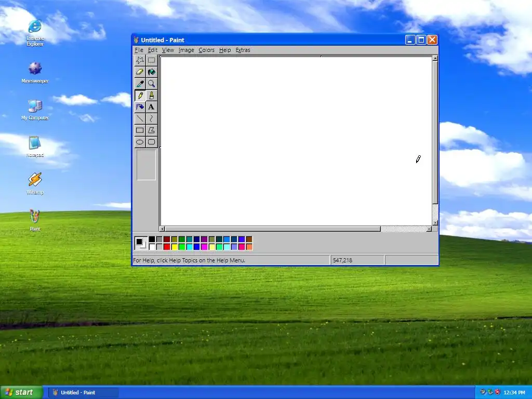The image size is (532, 399).
Task: Select the Ellipse tool
Action: pos(140,142)
